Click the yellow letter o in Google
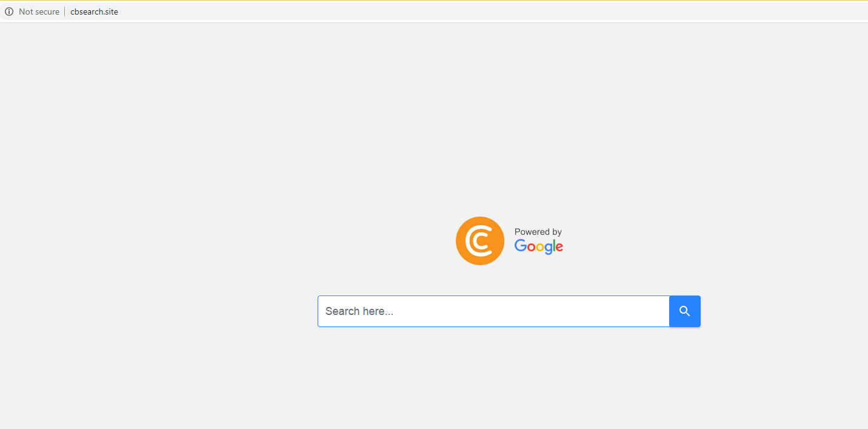This screenshot has width=868, height=429. pyautogui.click(x=539, y=247)
